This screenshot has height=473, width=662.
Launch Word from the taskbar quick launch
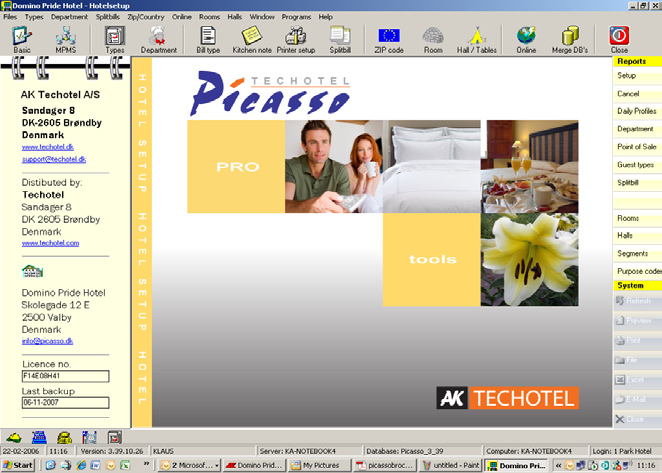[x=95, y=465]
